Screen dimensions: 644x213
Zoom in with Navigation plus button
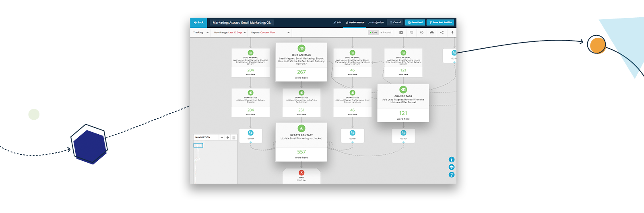(x=227, y=137)
